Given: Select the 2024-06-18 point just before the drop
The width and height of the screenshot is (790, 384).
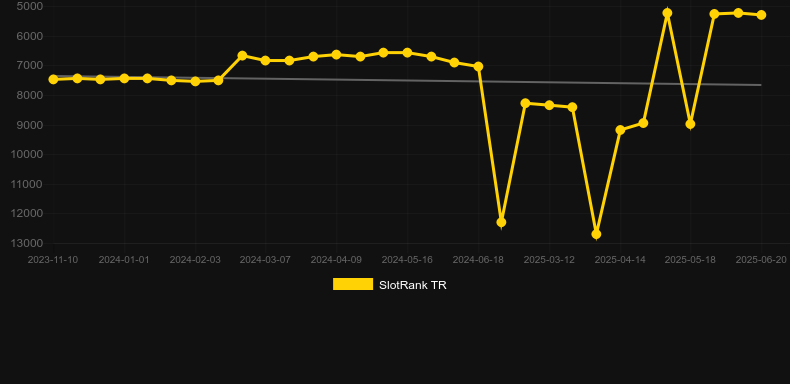Looking at the screenshot, I should [x=479, y=67].
